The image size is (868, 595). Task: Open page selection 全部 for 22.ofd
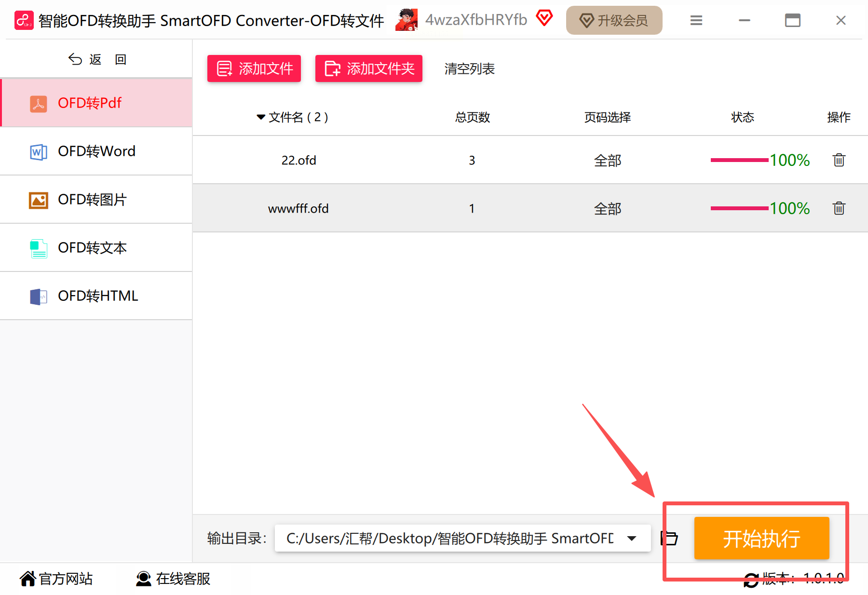coord(608,160)
